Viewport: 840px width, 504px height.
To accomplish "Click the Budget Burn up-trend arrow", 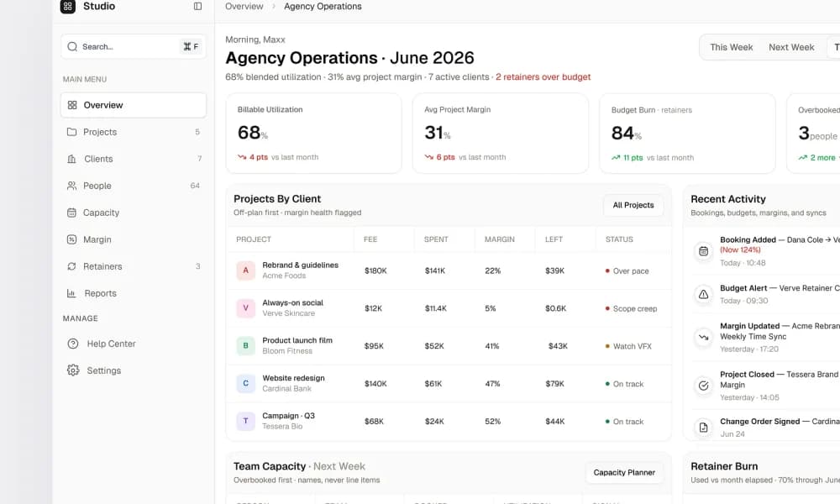I will 616,157.
